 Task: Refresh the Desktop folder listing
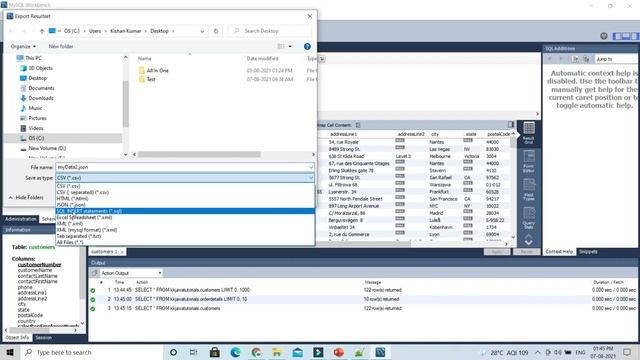coord(216,31)
